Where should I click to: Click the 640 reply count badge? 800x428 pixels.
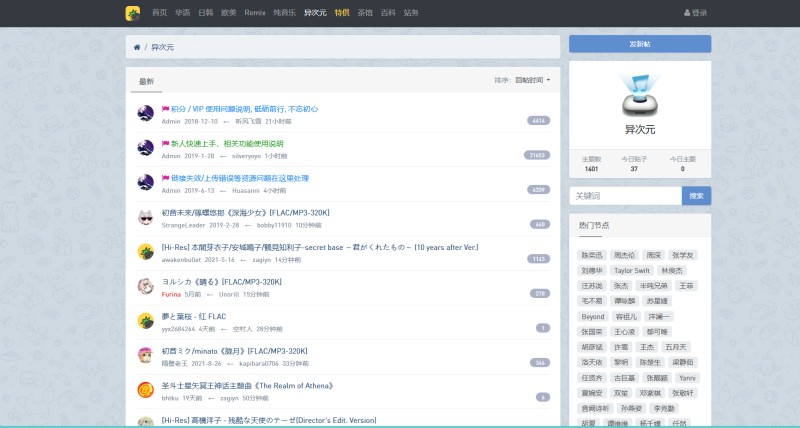click(x=540, y=224)
